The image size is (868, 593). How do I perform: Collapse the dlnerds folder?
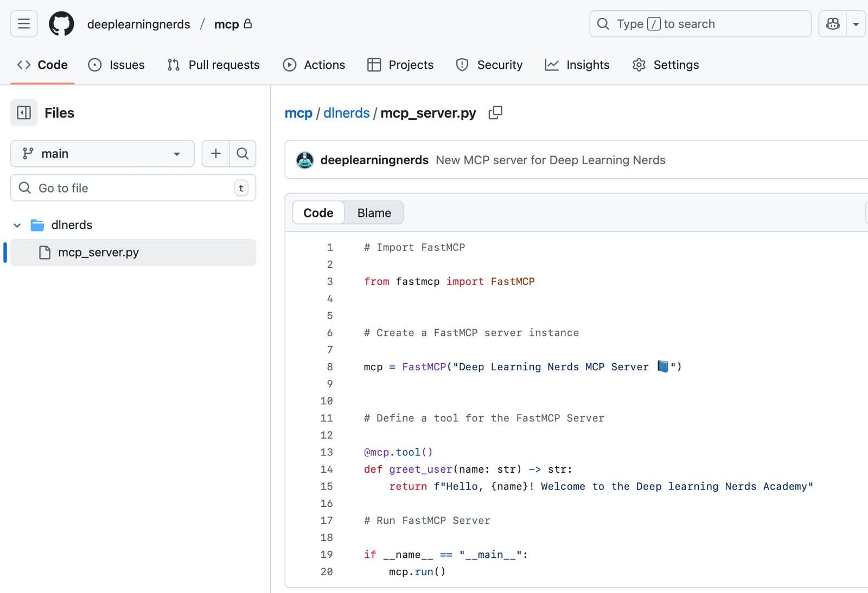(x=17, y=225)
